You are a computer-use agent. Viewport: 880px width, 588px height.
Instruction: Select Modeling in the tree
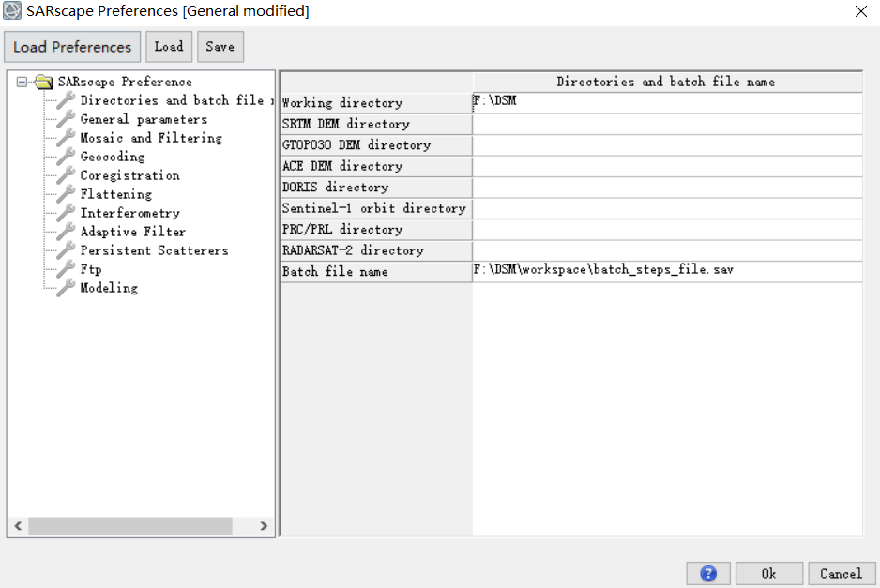(x=109, y=288)
